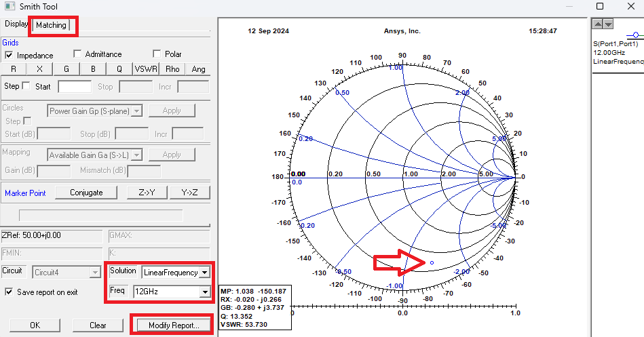Click the grid Start input field
Screen dimensions: 644x337
[75, 87]
